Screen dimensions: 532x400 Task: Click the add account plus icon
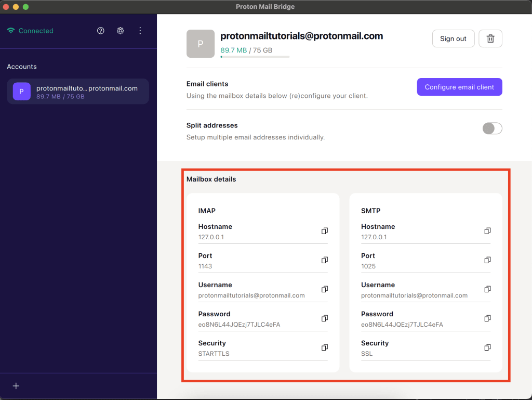16,386
